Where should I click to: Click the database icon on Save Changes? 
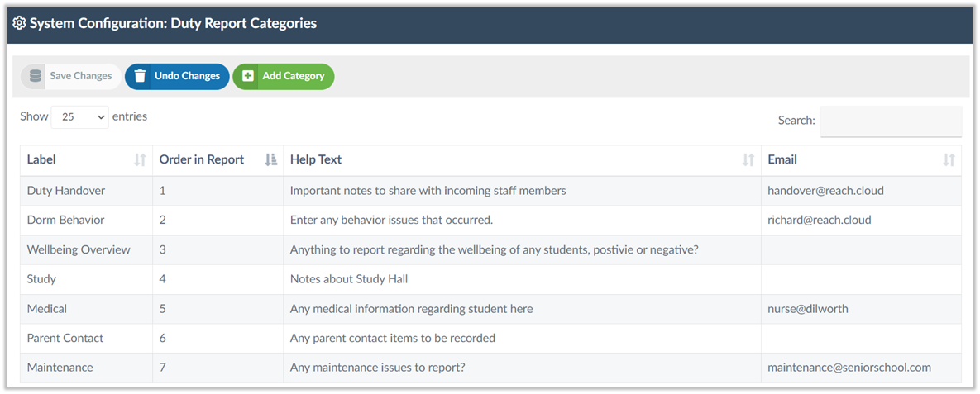tap(35, 76)
